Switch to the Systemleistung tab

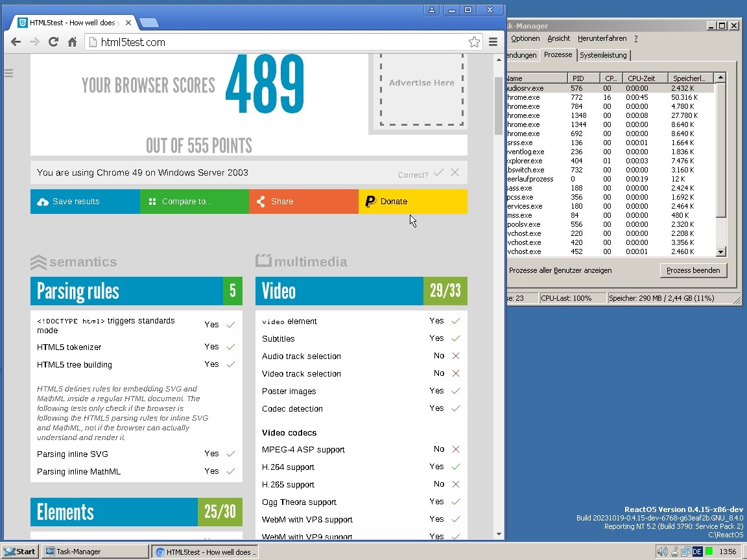point(603,55)
